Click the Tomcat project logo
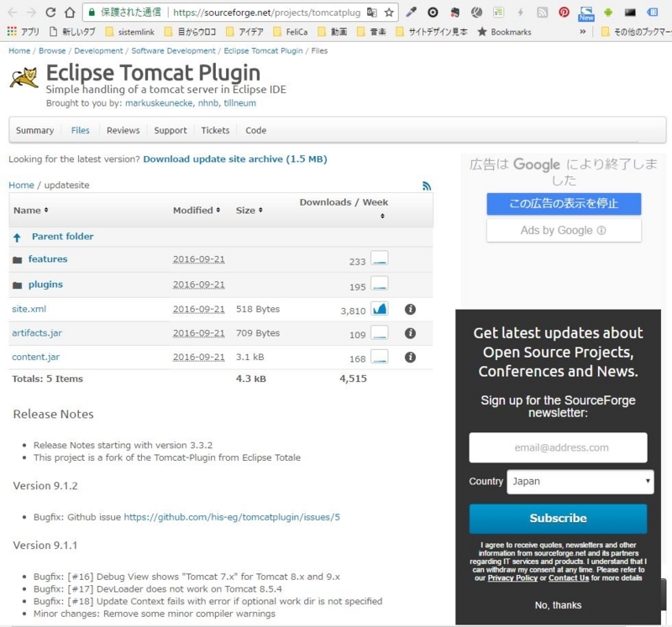Viewport: 672px width, 627px height. click(24, 78)
